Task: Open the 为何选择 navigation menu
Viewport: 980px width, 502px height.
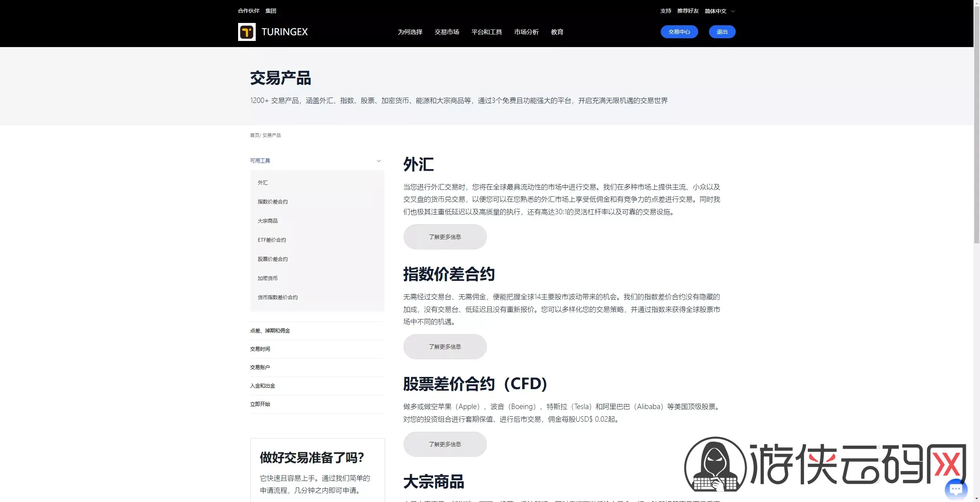Action: pos(410,32)
